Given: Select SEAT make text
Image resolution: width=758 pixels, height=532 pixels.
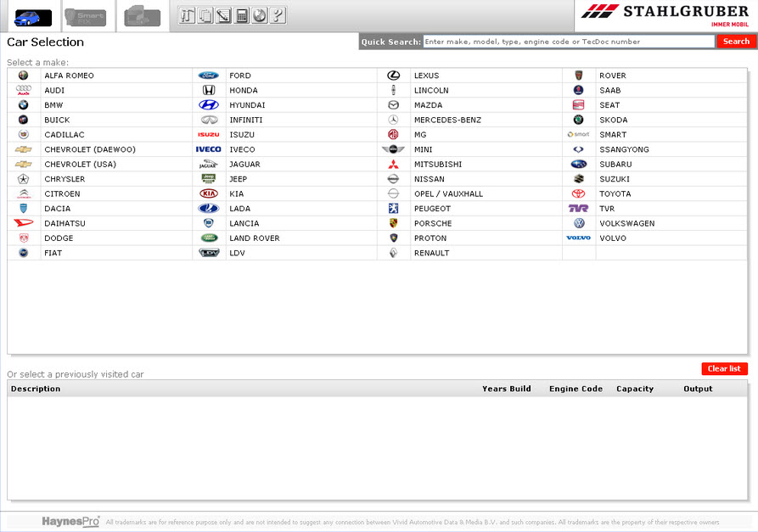Looking at the screenshot, I should pos(609,105).
